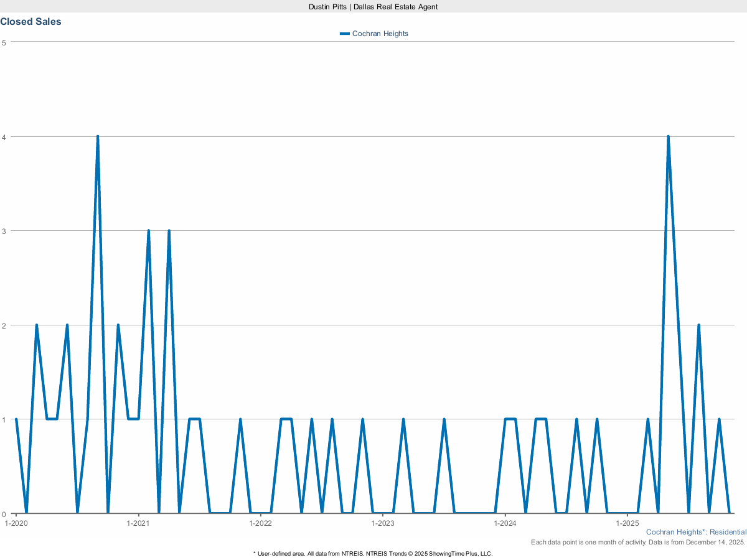Click the NTREIS Trends copyright footer text
Screen dimensions: 747x560
coord(374,553)
